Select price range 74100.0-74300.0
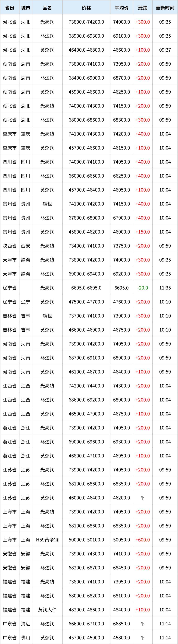 86,134
